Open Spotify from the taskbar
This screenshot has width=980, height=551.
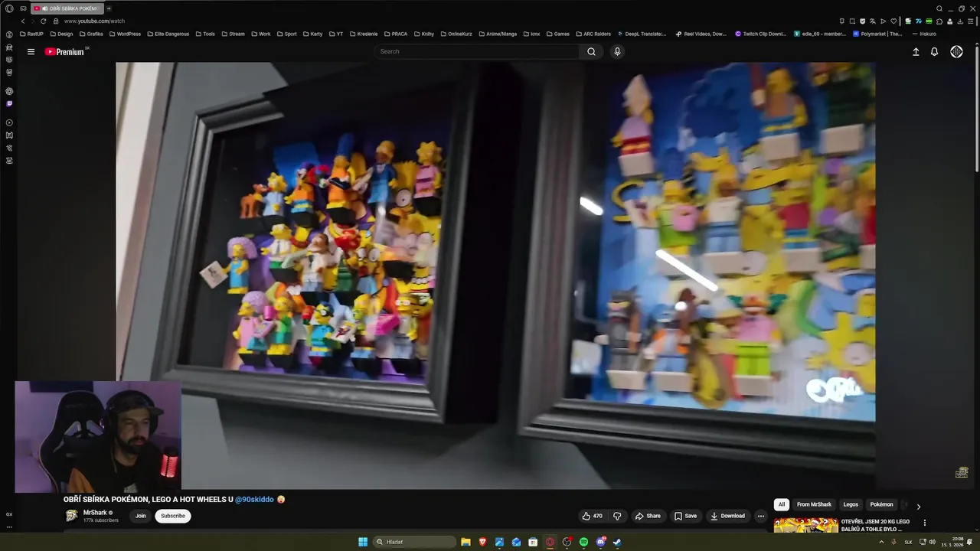(583, 542)
